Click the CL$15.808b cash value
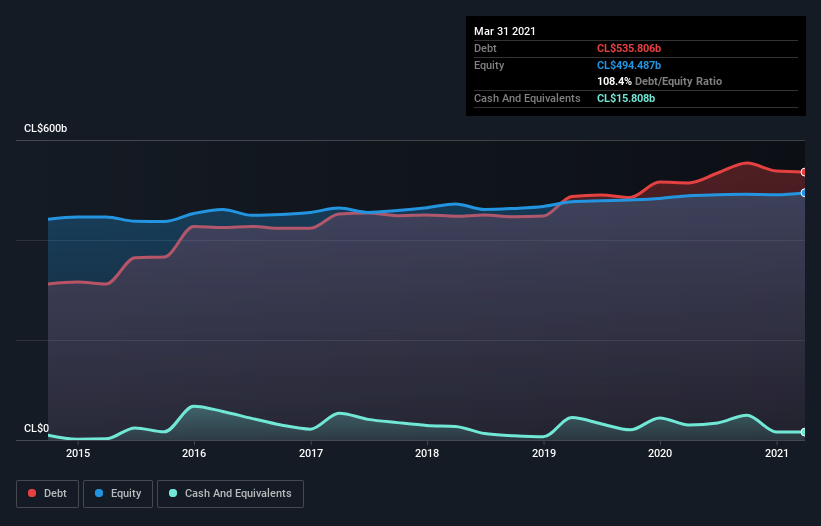Image resolution: width=821 pixels, height=526 pixels. [x=626, y=98]
